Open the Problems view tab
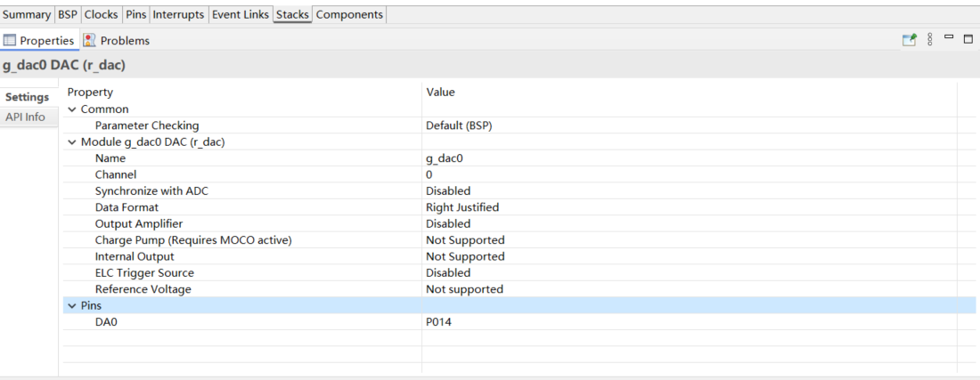980x380 pixels. tap(117, 41)
